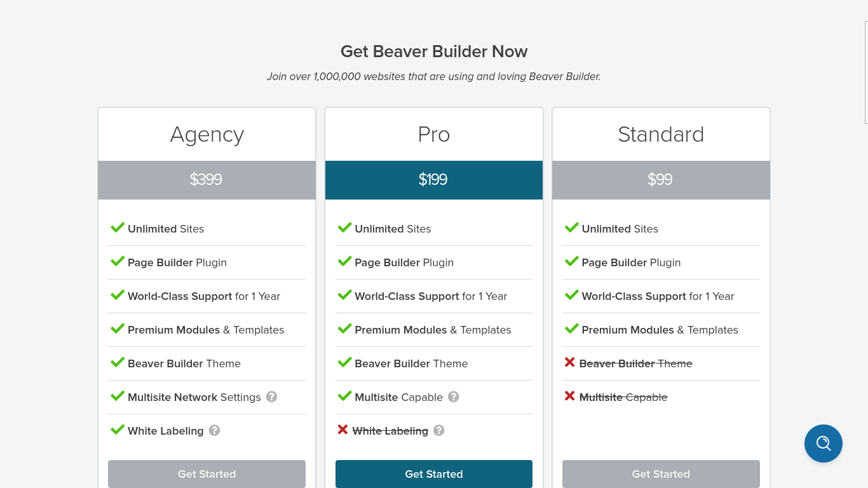Select the Standard $99 price banner
Image resolution: width=868 pixels, height=488 pixels.
pos(661,180)
